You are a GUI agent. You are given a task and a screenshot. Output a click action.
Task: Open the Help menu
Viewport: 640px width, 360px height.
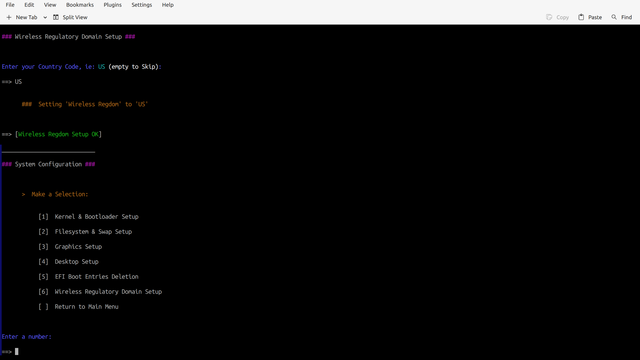[167, 5]
